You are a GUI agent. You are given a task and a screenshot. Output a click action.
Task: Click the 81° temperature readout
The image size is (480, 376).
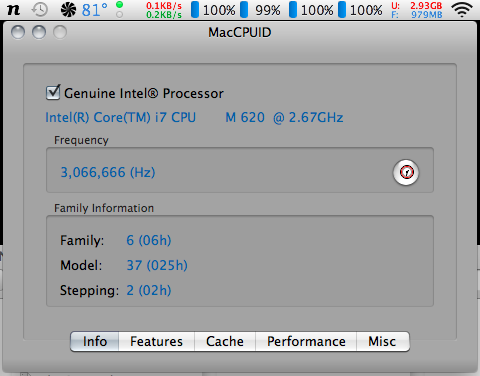pos(95,10)
